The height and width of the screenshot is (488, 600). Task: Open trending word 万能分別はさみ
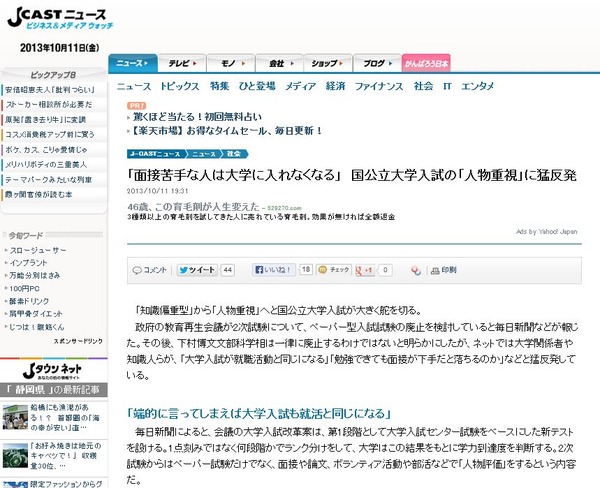(x=34, y=276)
